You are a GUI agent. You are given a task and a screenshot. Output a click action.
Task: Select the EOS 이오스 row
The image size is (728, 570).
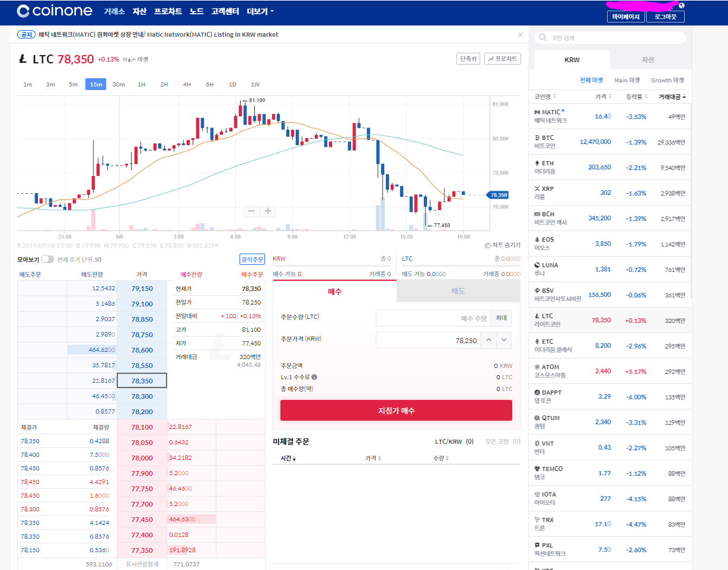point(610,244)
